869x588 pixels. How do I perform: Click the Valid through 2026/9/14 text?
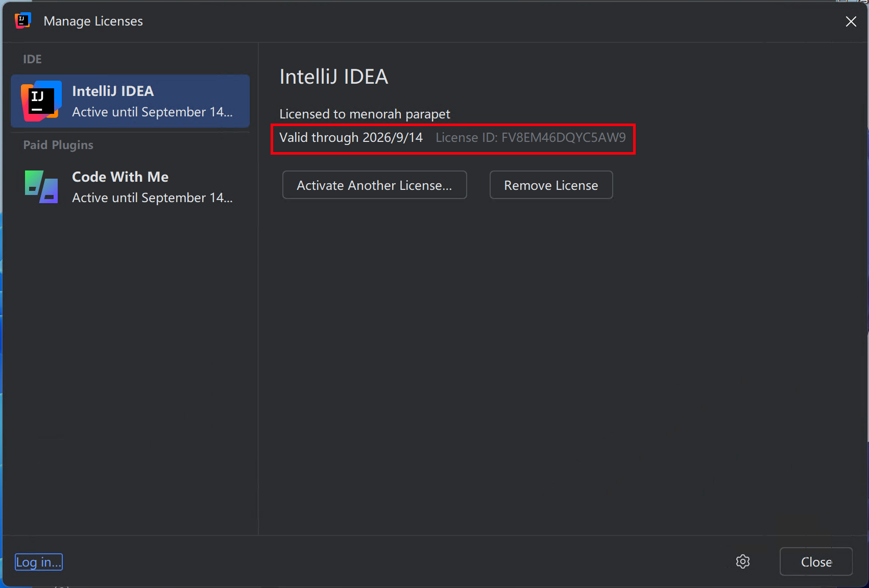[x=351, y=138]
